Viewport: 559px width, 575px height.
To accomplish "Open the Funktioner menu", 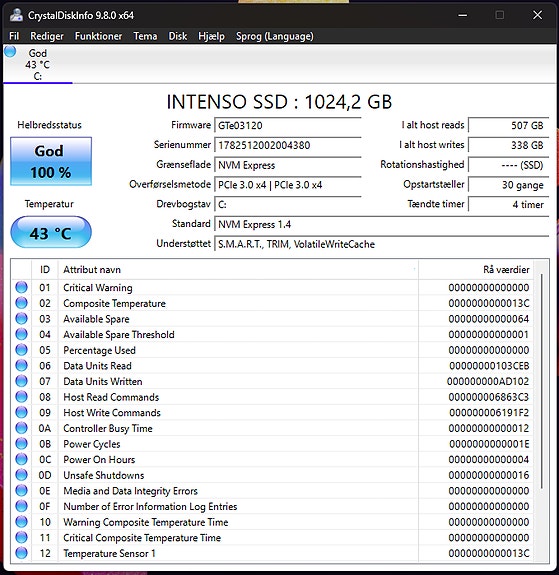I will pos(98,36).
